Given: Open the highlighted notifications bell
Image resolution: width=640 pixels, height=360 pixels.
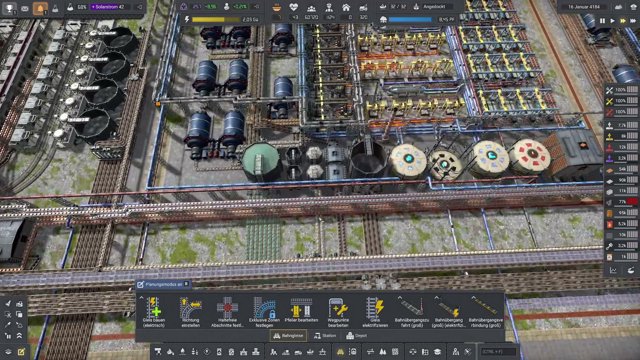Looking at the screenshot, I should (40, 8).
